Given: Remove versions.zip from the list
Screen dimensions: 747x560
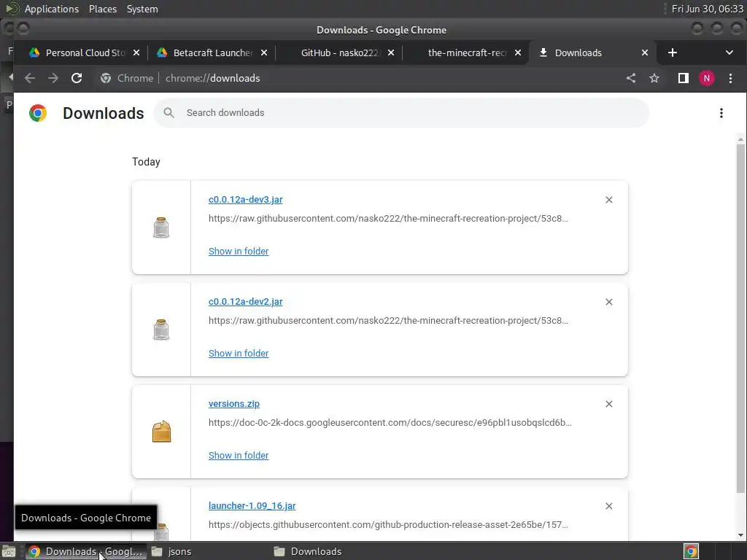Looking at the screenshot, I should [x=609, y=404].
